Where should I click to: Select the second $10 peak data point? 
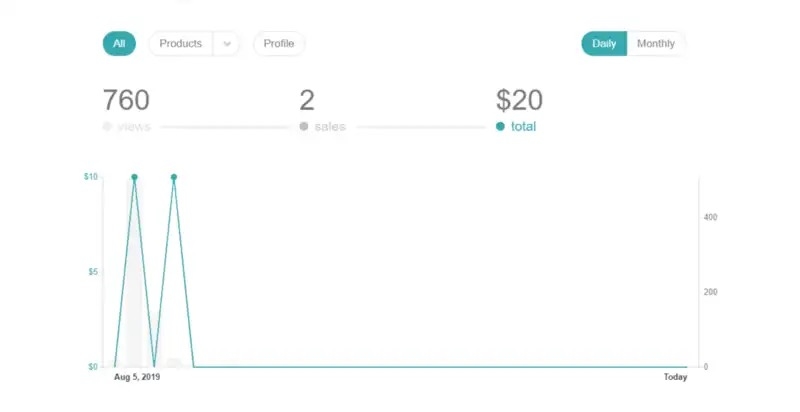click(x=174, y=177)
